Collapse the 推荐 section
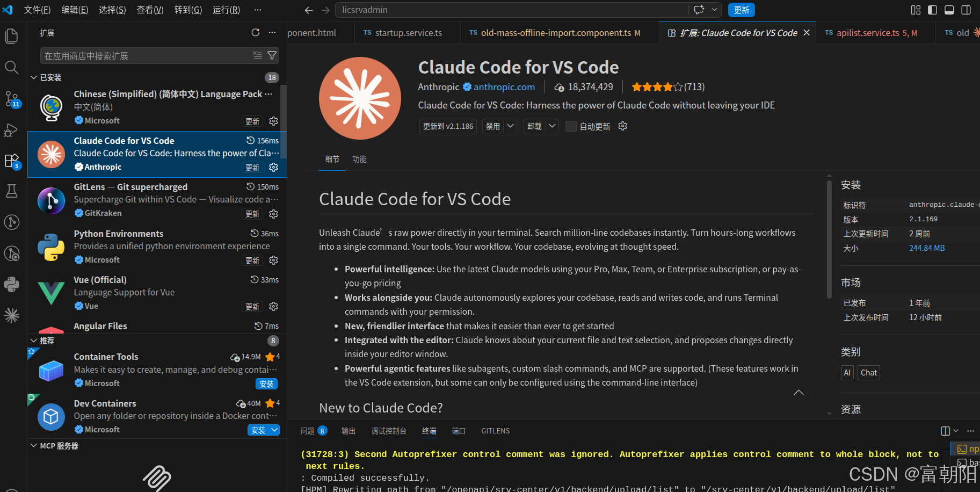The image size is (980, 492). click(33, 341)
